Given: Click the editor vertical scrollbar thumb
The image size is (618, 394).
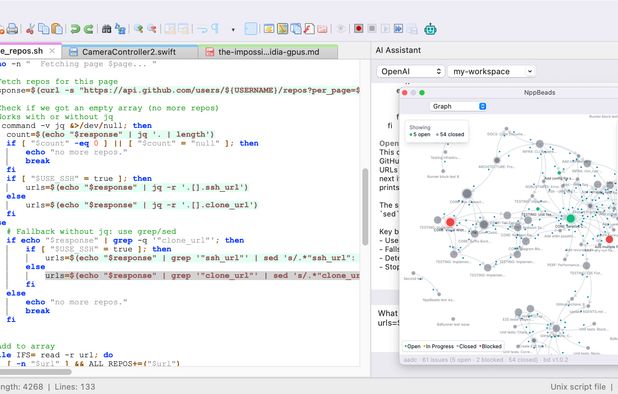Looking at the screenshot, I should [x=365, y=207].
